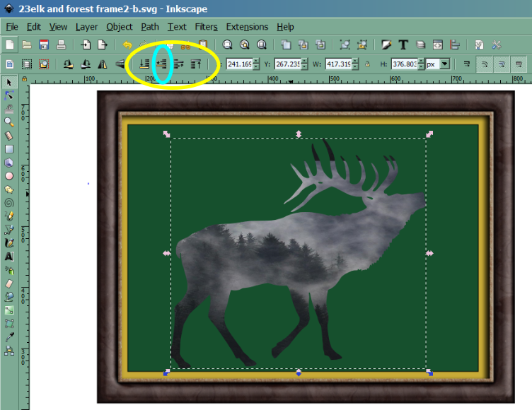Select the Rectangle drawing tool
Viewport: 532px width, 410px height.
tap(9, 149)
